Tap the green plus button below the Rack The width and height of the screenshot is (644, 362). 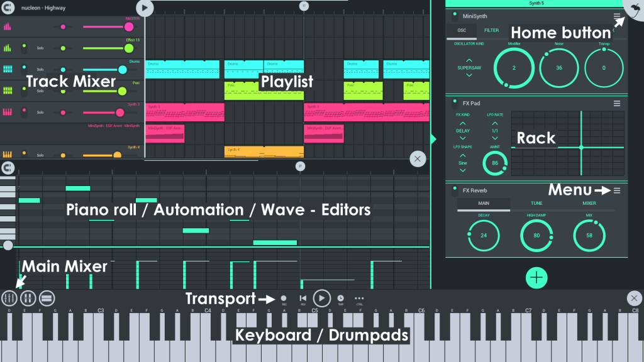[536, 278]
